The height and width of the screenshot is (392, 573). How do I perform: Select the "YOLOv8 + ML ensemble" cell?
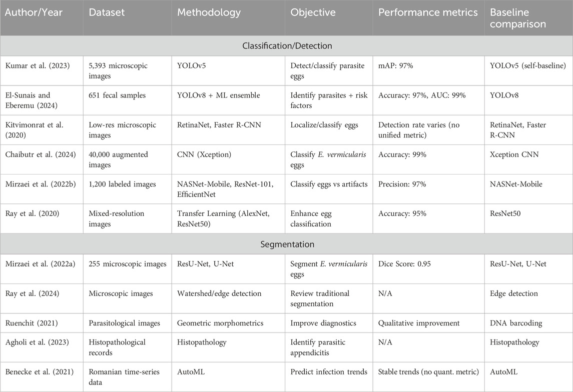pos(219,95)
